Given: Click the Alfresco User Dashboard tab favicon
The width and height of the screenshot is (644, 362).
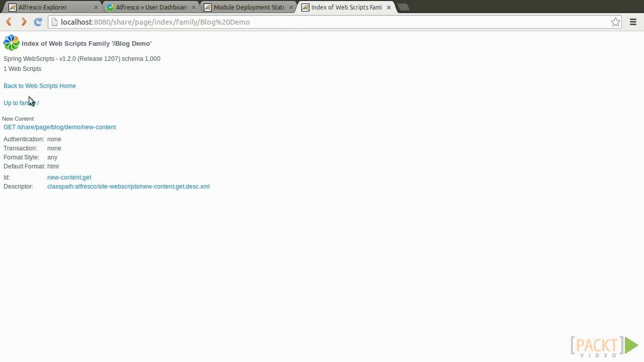Looking at the screenshot, I should [110, 7].
